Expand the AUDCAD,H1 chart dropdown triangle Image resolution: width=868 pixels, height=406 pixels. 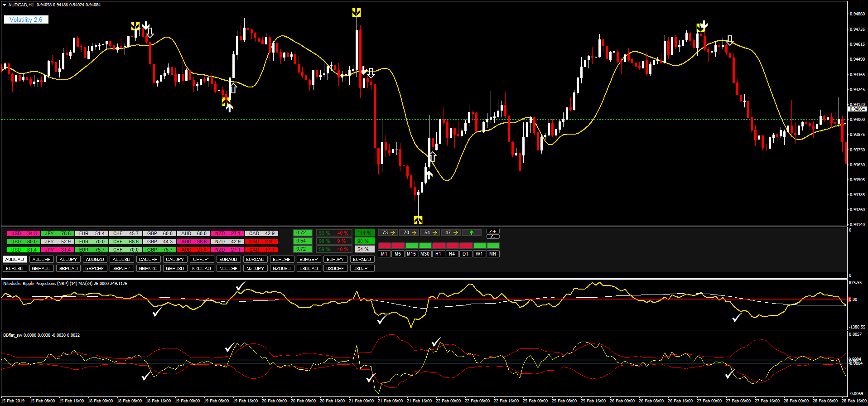[5, 5]
